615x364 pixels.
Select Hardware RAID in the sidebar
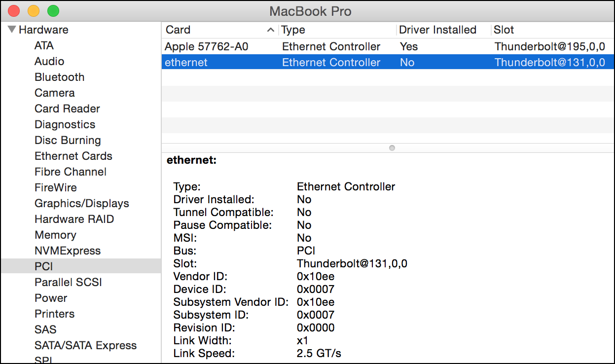point(74,219)
